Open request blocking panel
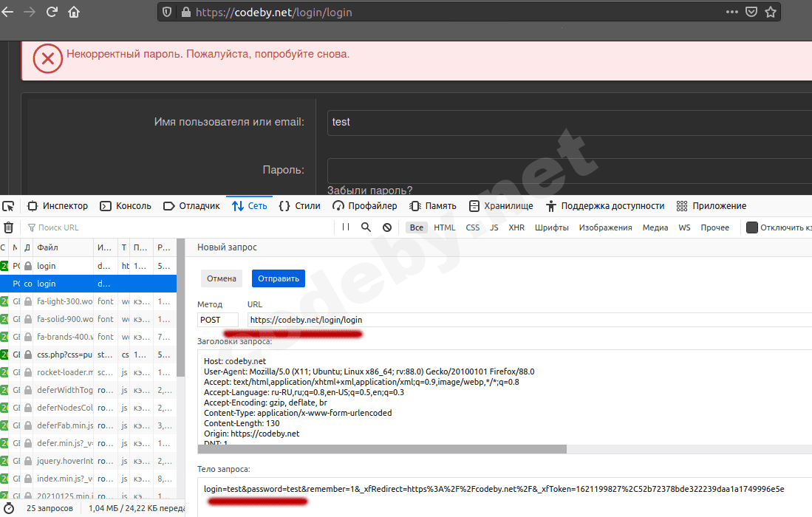The image size is (812, 517). pyautogui.click(x=387, y=227)
